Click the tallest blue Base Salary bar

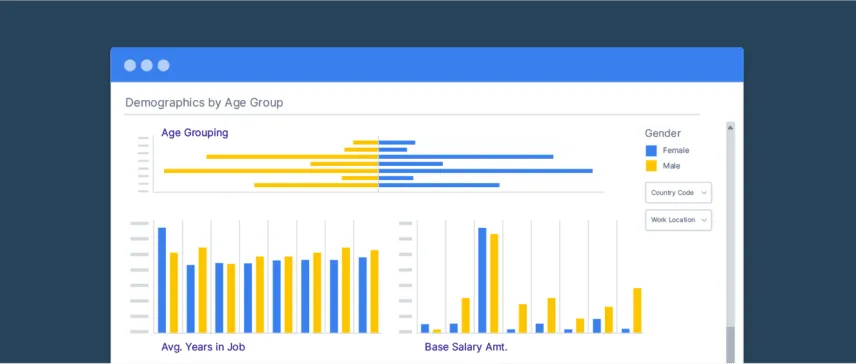(x=482, y=280)
